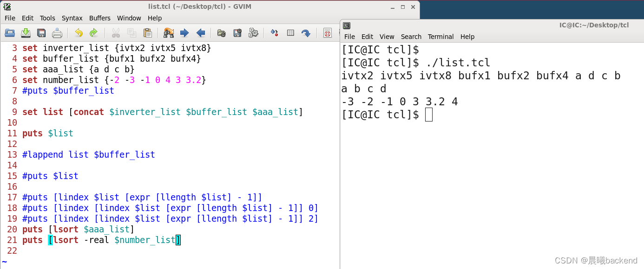Screen dimensions: 644x269
Task: Click the Load session folder-gear icon
Action: coord(222,33)
